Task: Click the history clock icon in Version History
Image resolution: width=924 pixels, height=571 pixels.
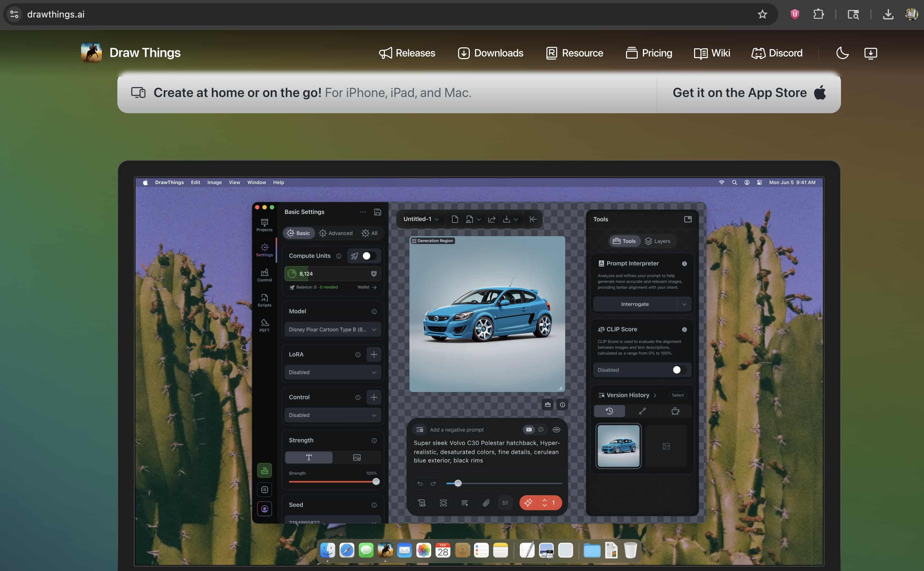Action: 609,411
